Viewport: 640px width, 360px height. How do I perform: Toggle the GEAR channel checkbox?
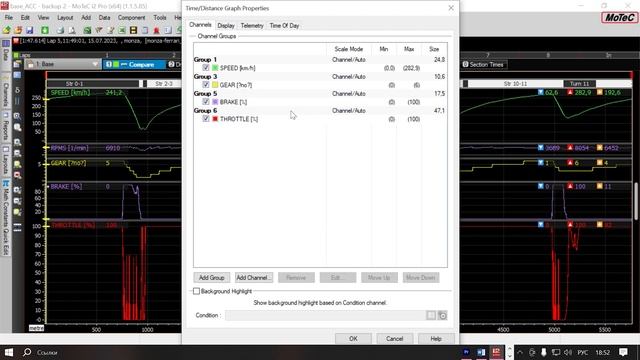[x=205, y=85]
